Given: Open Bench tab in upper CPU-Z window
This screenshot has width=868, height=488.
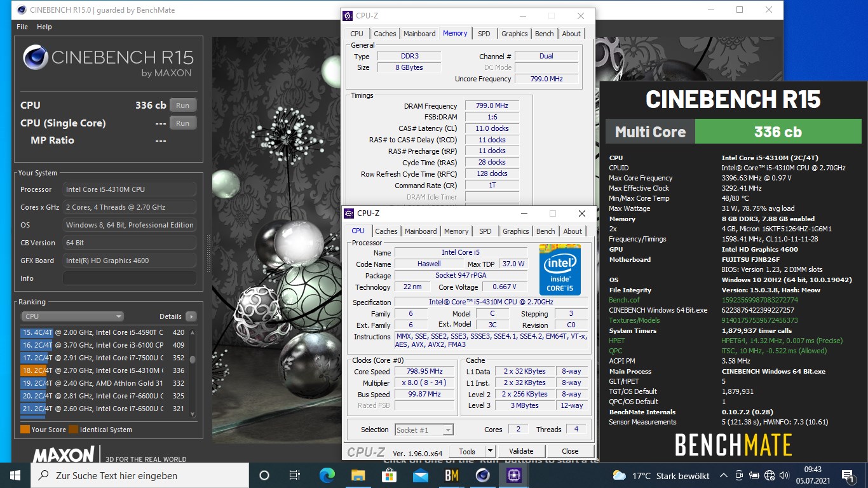Looking at the screenshot, I should point(545,34).
